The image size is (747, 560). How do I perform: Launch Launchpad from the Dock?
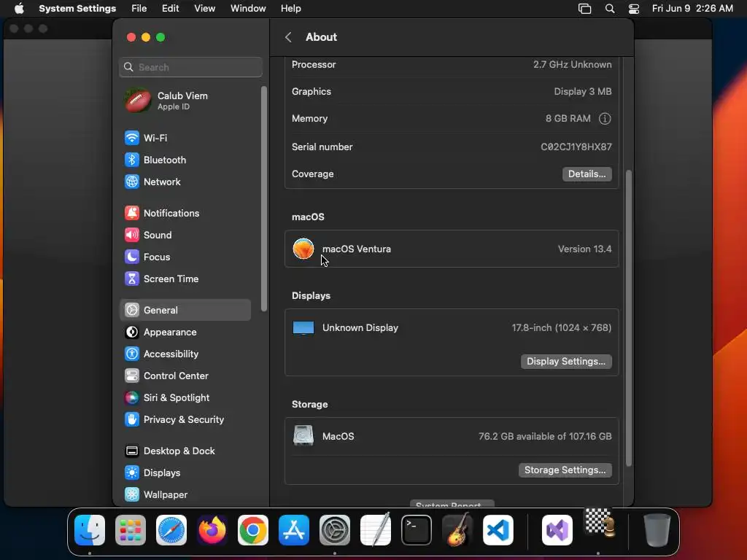[131, 530]
